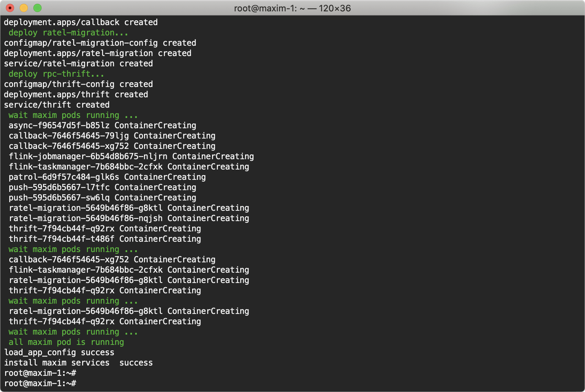This screenshot has height=392, width=585.
Task: Click the 'load_app_config success' output line
Action: (59, 352)
